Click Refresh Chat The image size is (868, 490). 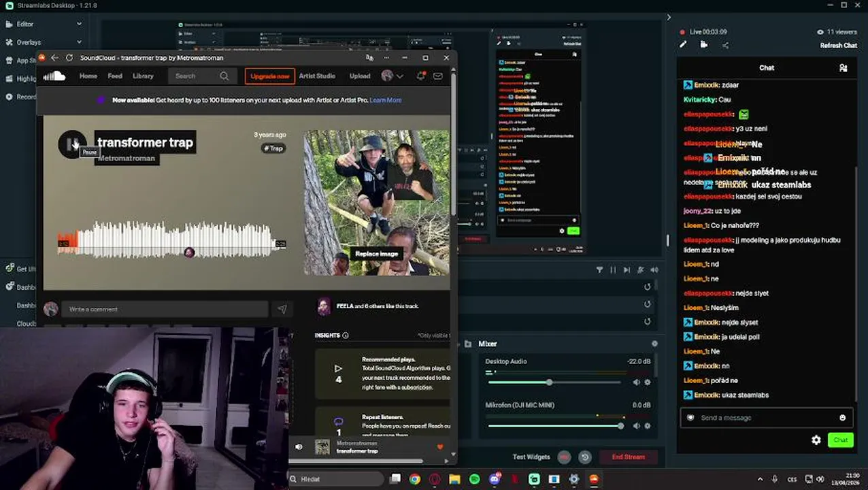[839, 46]
